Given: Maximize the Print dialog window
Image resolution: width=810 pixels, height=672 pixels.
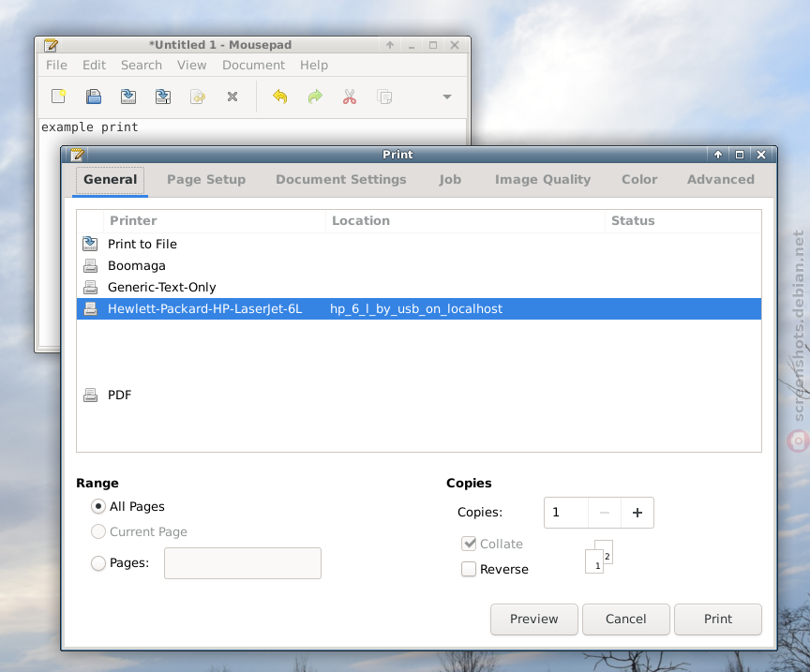Looking at the screenshot, I should [740, 155].
